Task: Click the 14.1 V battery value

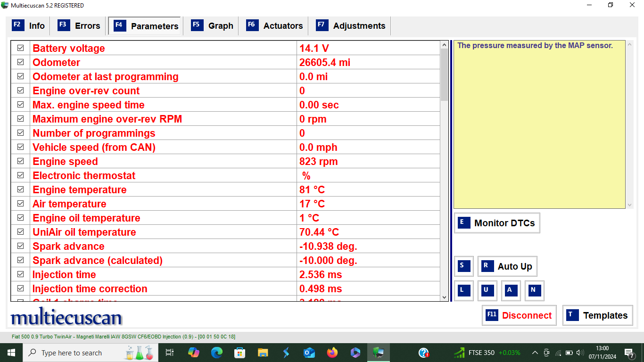Action: click(x=314, y=48)
